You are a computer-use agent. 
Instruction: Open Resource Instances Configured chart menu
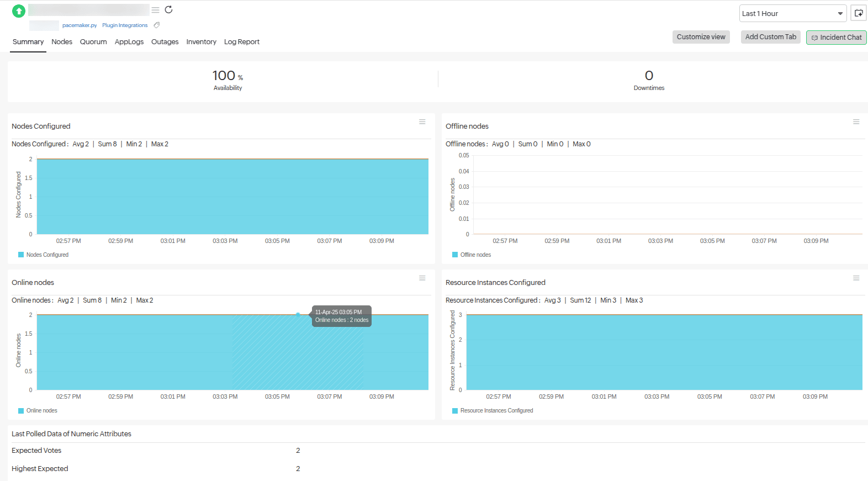[x=856, y=278]
